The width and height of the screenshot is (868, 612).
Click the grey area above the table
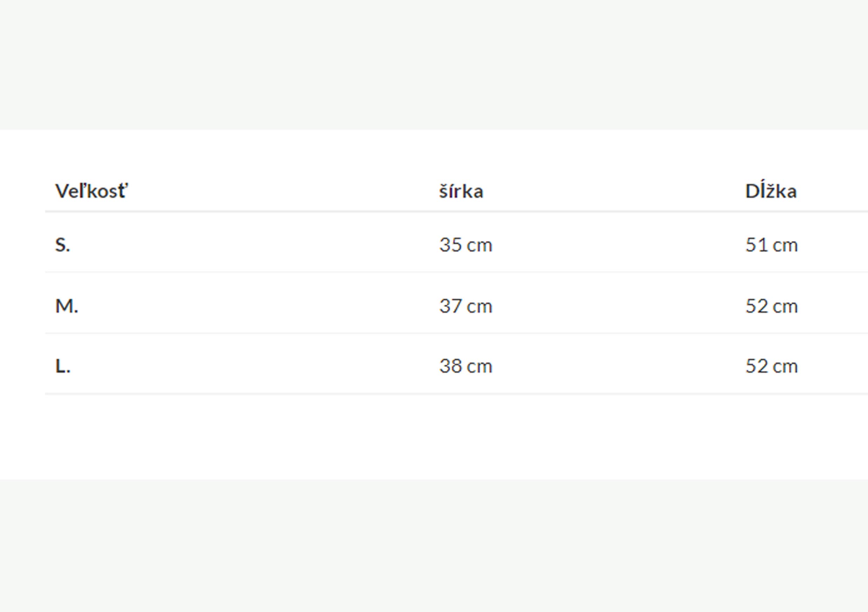(434, 64)
